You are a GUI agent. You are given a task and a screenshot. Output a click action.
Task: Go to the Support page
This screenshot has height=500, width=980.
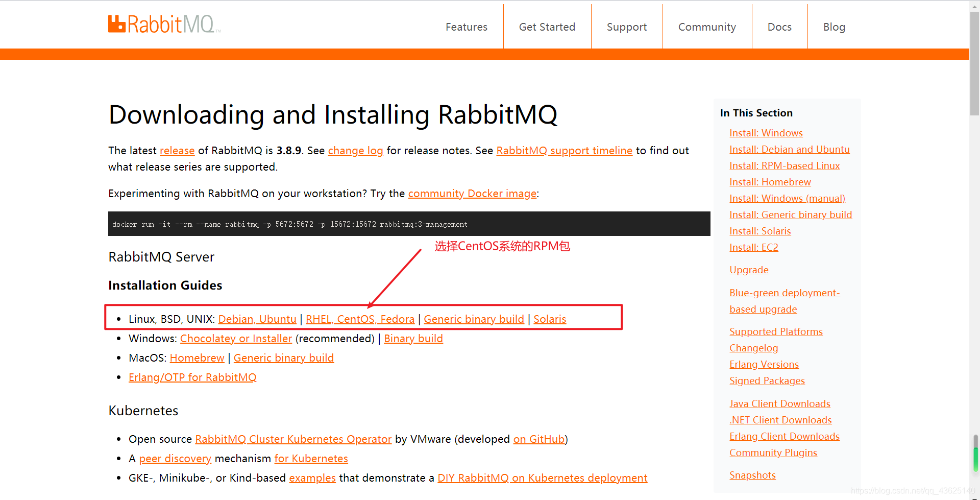[x=626, y=27]
